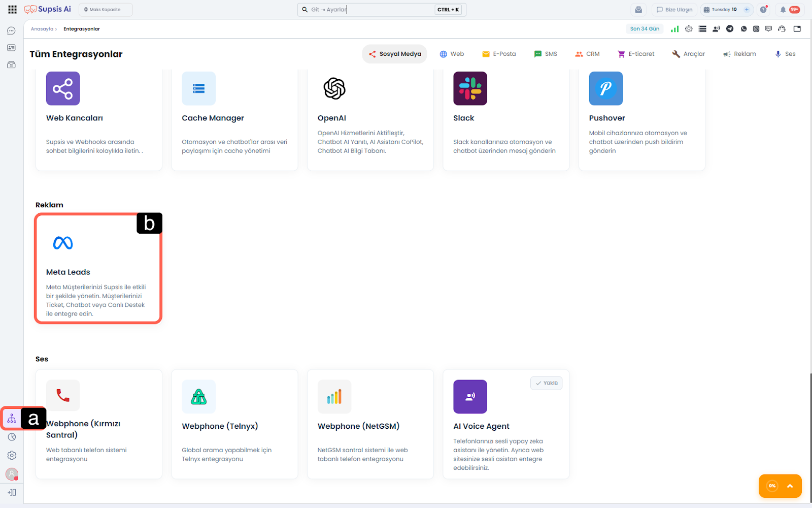Click the Son 34 Gün badge
812x508 pixels.
click(x=645, y=29)
